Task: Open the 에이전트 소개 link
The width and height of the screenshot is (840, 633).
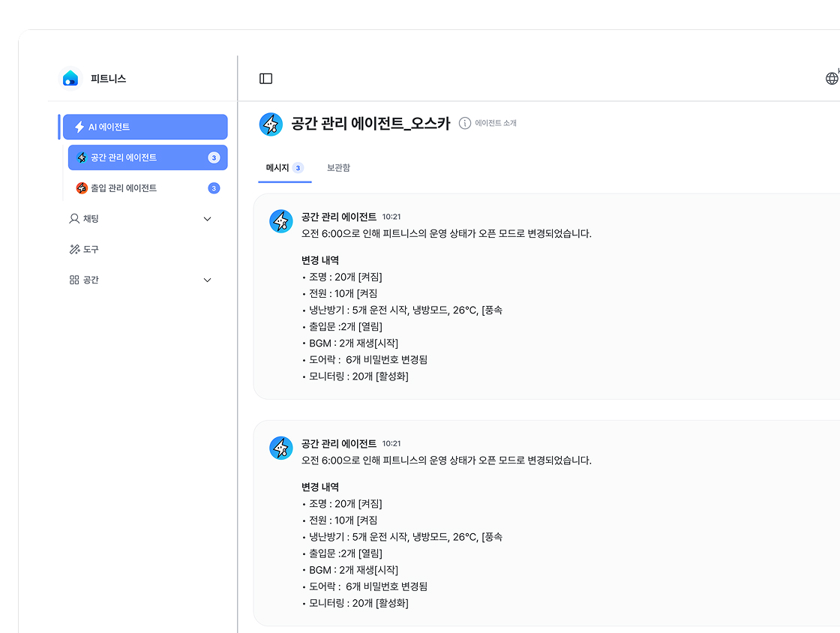Action: tap(496, 123)
